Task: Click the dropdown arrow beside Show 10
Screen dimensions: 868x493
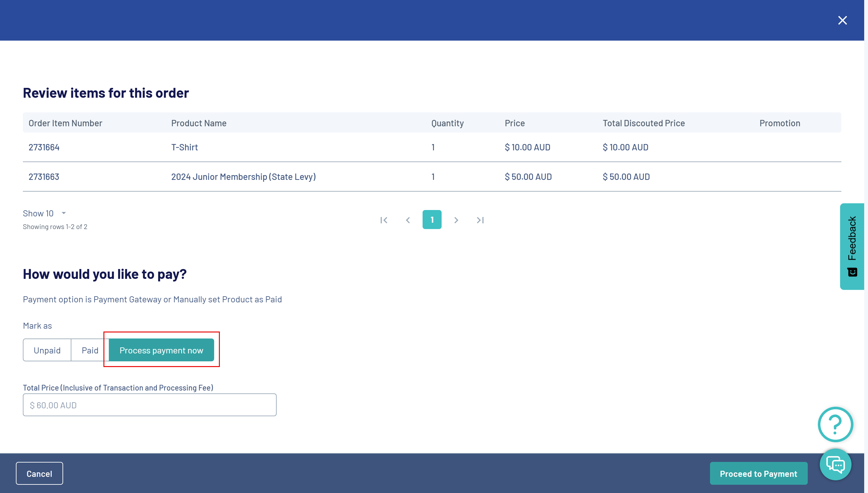Action: tap(64, 213)
